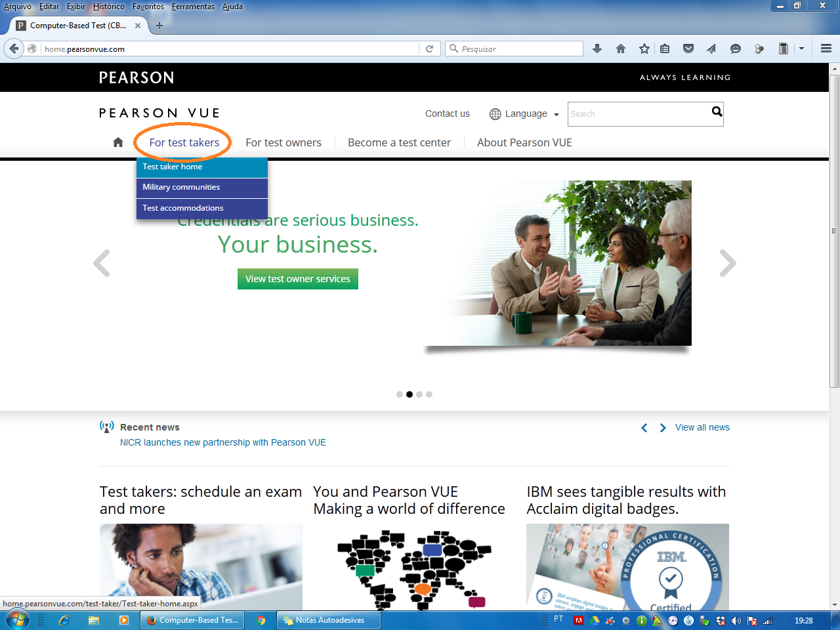840x630 pixels.
Task: Show bookmarks list clipboard icon
Action: coord(665,49)
